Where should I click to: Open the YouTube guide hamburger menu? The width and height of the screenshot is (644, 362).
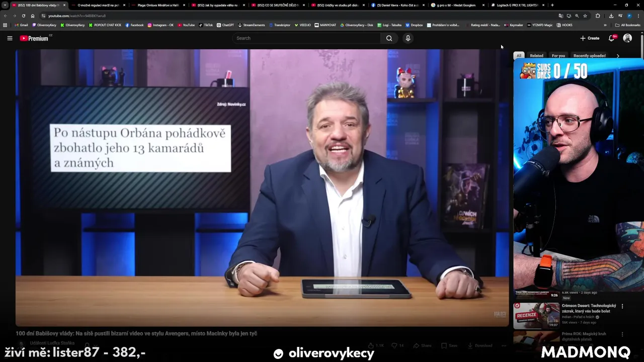10,38
